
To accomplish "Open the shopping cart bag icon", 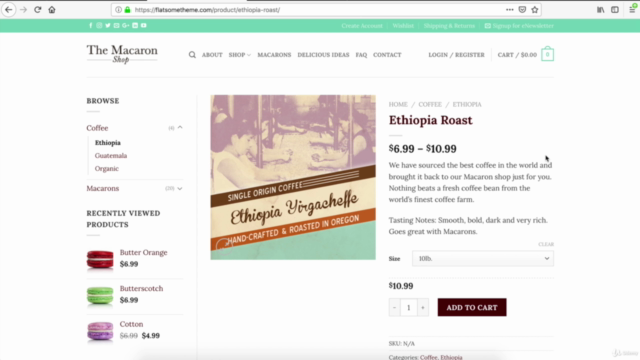I will click(547, 54).
